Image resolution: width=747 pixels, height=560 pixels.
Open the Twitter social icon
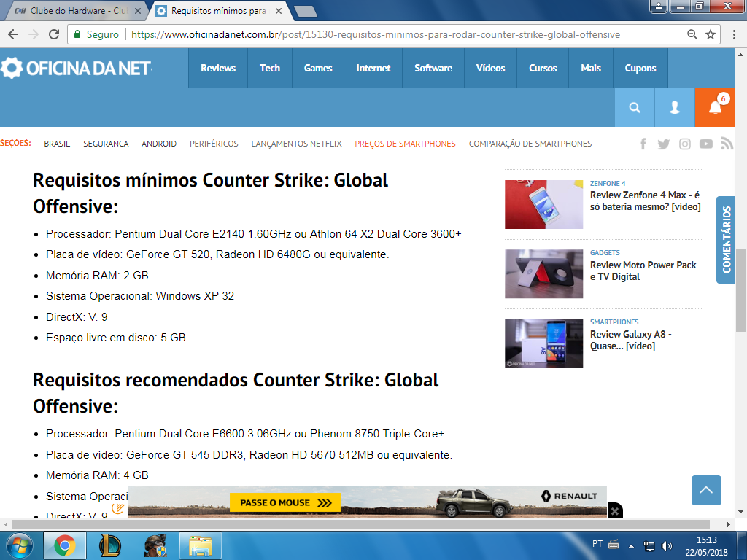click(x=664, y=144)
